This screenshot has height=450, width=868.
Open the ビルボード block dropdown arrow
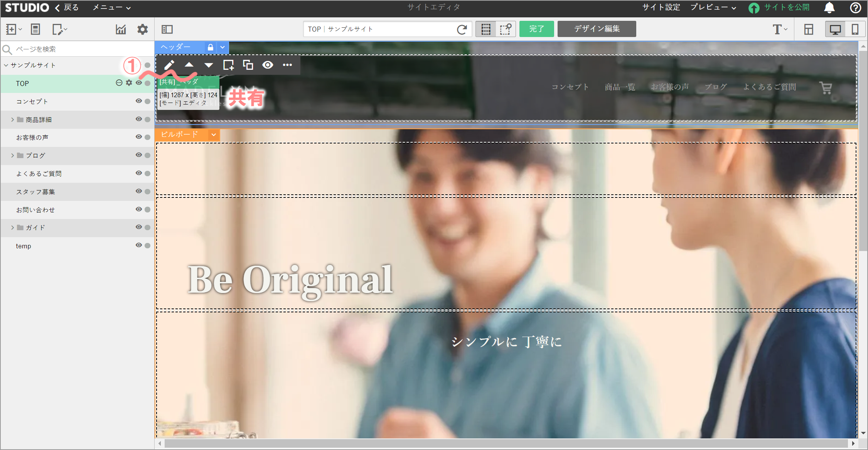tap(214, 135)
